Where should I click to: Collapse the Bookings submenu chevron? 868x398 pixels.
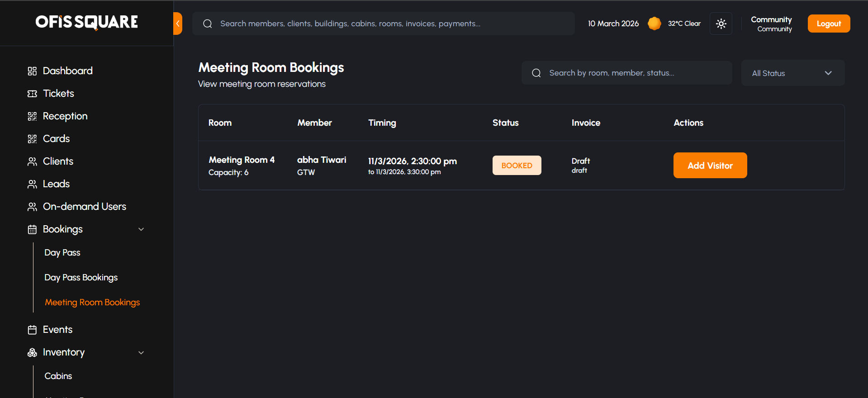coord(141,229)
